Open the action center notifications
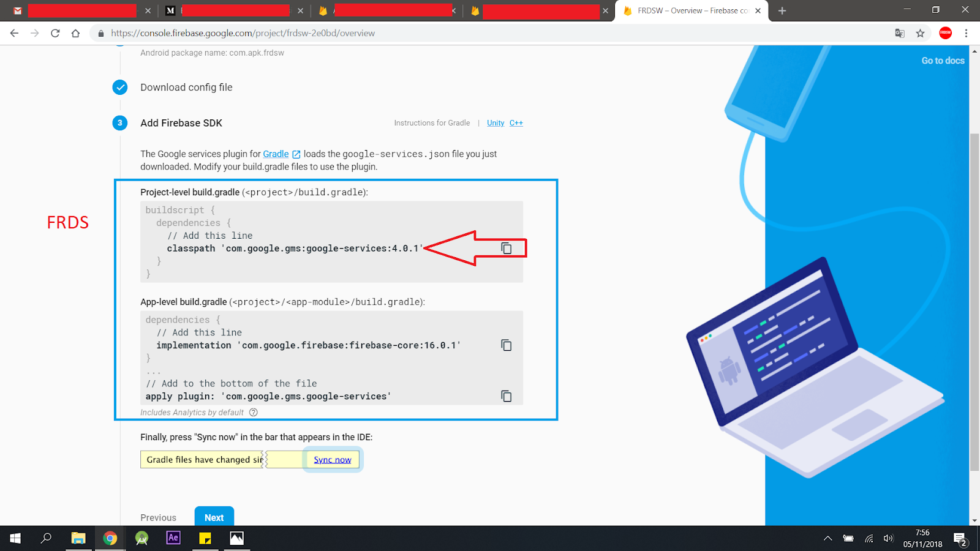980x551 pixels. (960, 539)
